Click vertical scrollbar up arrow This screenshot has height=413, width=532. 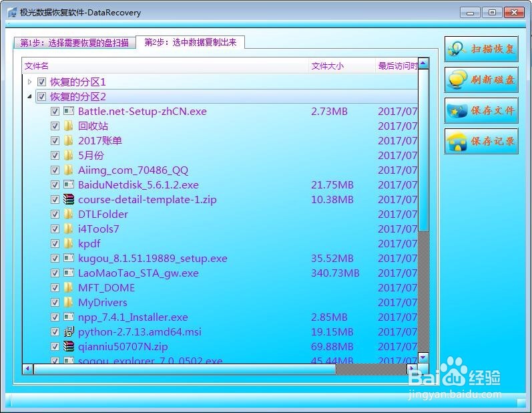[x=423, y=63]
